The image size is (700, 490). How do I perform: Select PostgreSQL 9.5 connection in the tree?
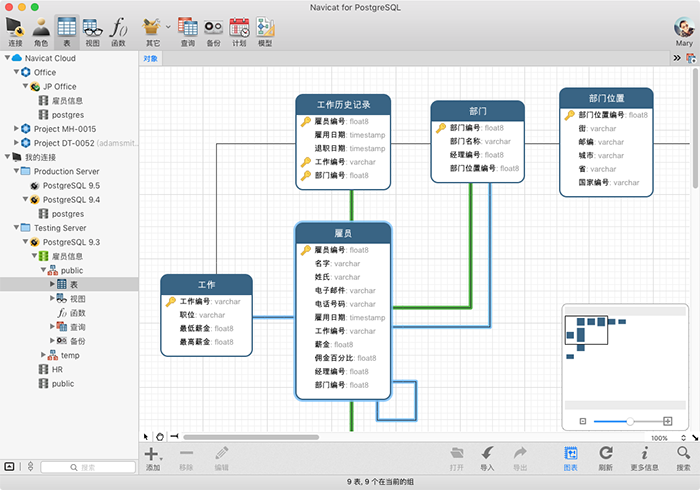pyautogui.click(x=71, y=185)
